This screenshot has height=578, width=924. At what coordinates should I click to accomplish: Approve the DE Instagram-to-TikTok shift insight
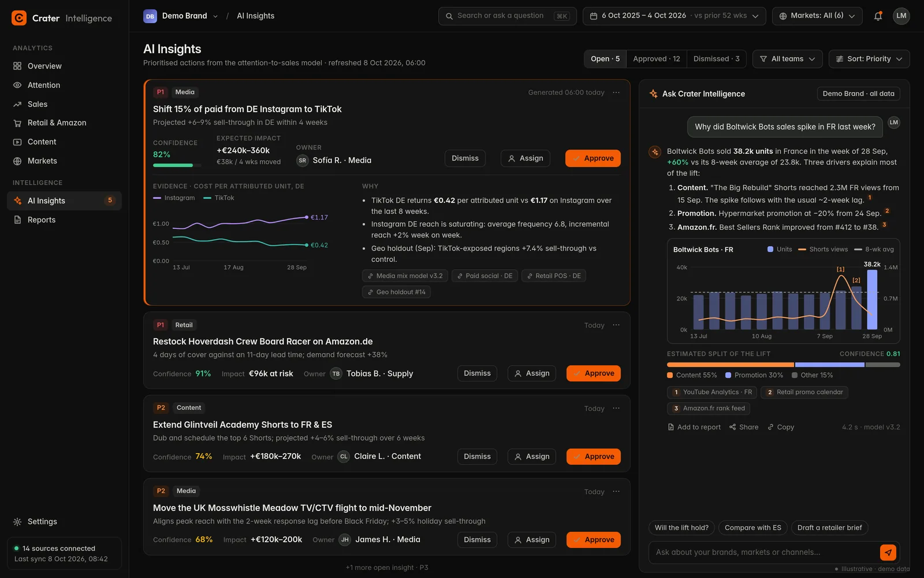(x=593, y=158)
